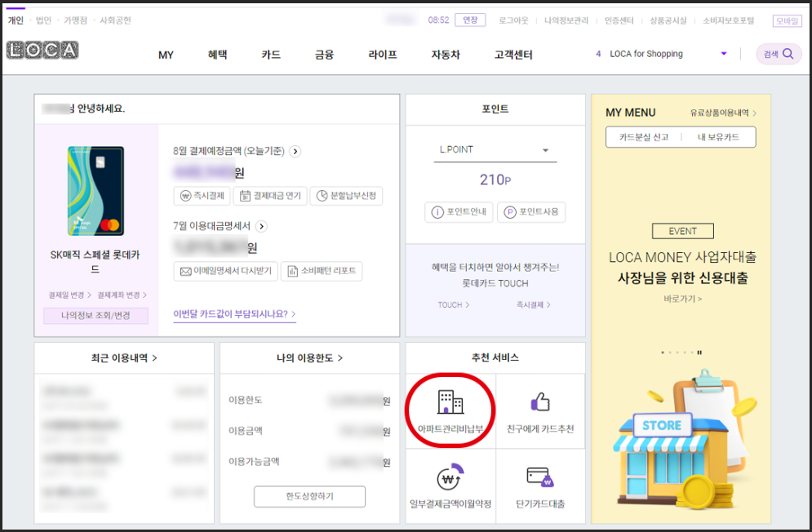This screenshot has width=812, height=532.
Task: Click the 연장 session button
Action: [470, 20]
